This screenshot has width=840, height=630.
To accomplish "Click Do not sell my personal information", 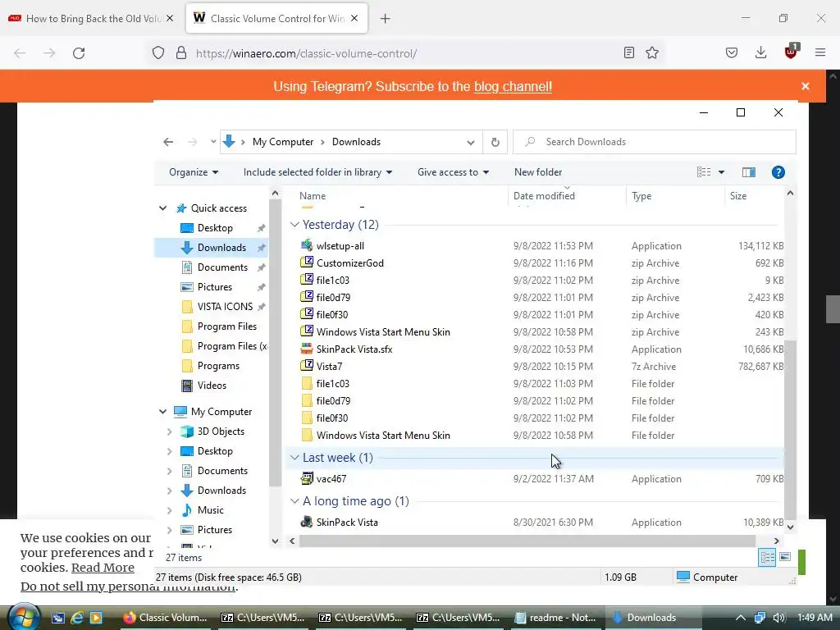I will point(129,587).
